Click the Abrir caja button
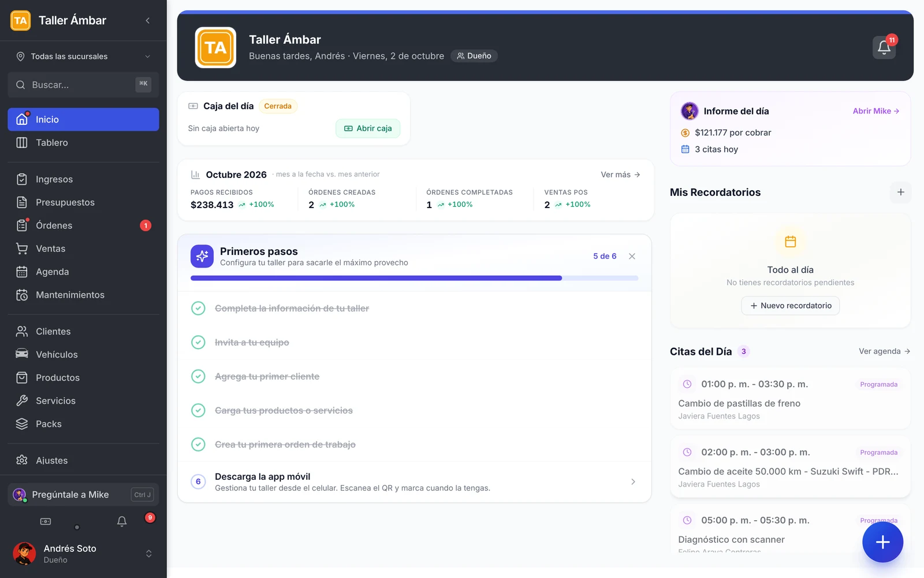The width and height of the screenshot is (924, 578). pyautogui.click(x=368, y=128)
